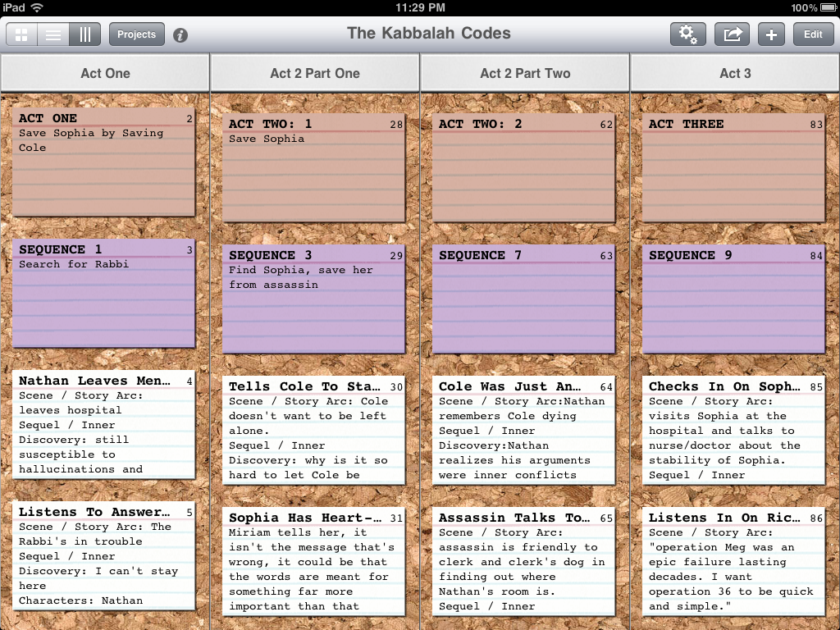The height and width of the screenshot is (630, 840).
Task: Open the SEQUENCE 9 card
Action: [x=733, y=299]
